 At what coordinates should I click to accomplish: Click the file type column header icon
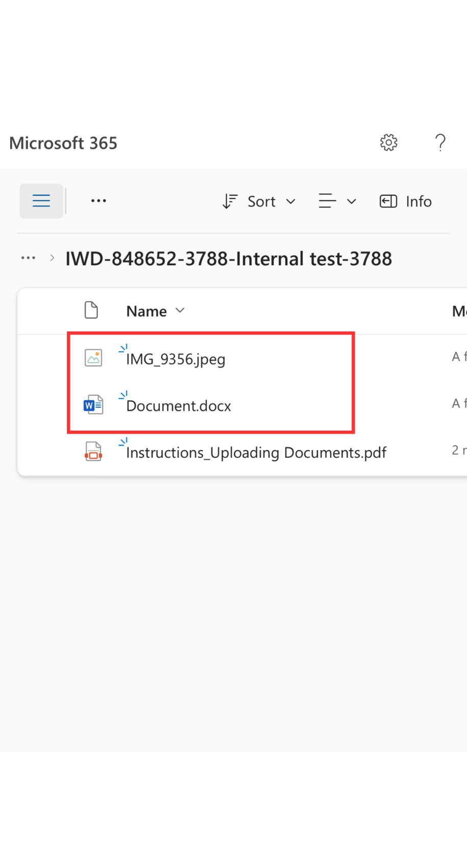coord(91,310)
